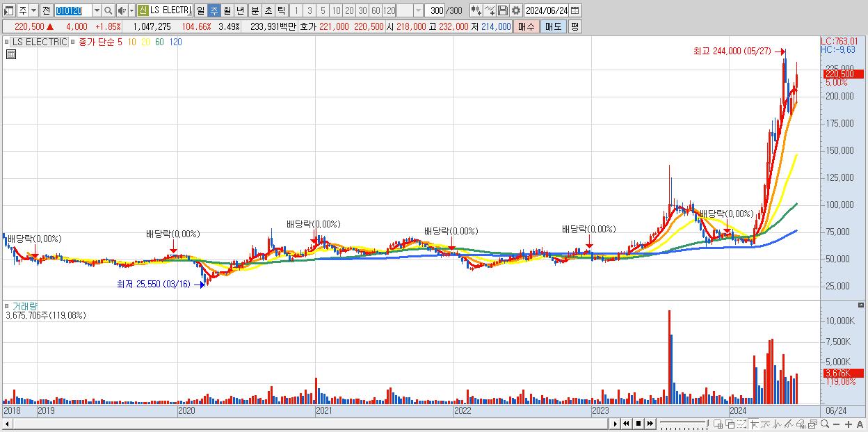
Task: Click left arrow of horizontal chart scrollbar
Action: 7,424
